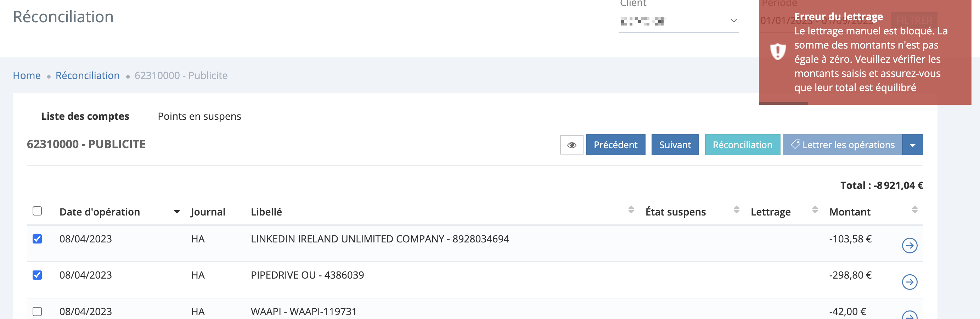This screenshot has height=319, width=980.
Task: Click the 62310000 - PUBLICITE heading
Action: tap(86, 144)
